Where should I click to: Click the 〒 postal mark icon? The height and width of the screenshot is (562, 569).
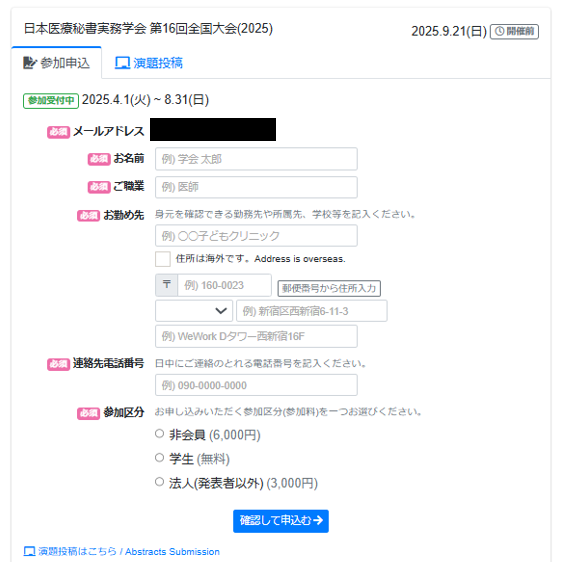[x=167, y=285]
